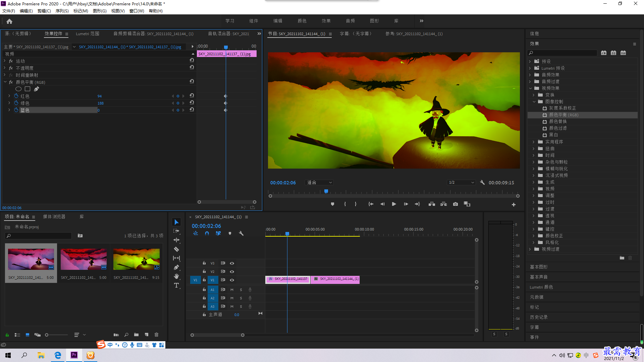Image resolution: width=644 pixels, height=362 pixels.
Task: Toggle V1 track output eye
Action: pos(232,280)
